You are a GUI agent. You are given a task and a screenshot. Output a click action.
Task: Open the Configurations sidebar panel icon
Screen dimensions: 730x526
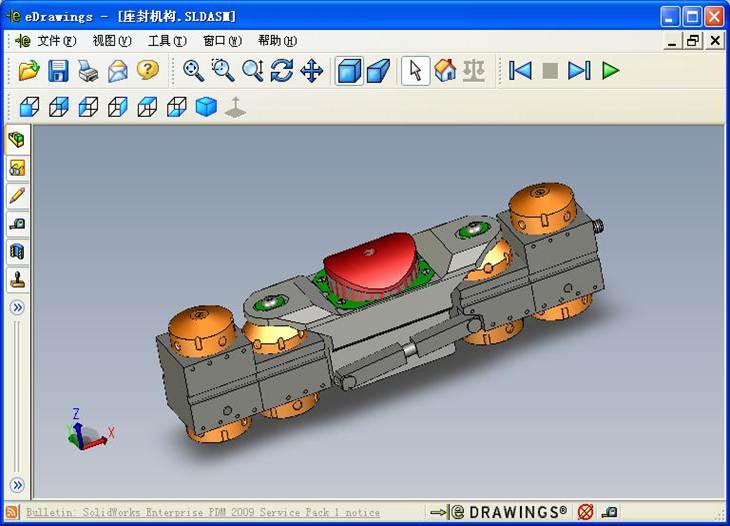coord(17,168)
